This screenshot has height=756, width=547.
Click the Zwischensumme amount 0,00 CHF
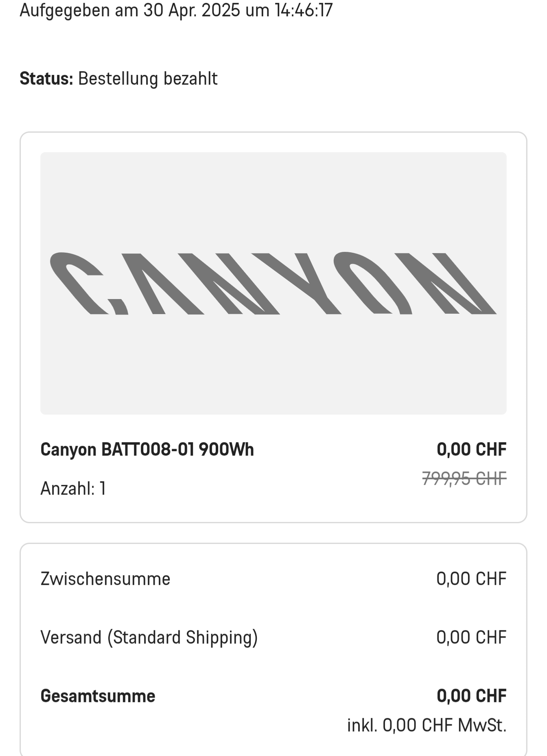471,579
